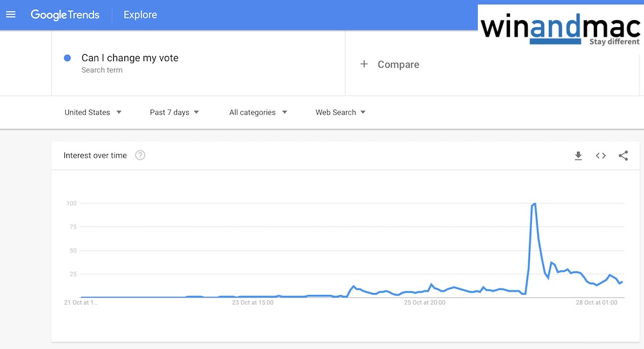Open the Web Search type dropdown

click(340, 112)
